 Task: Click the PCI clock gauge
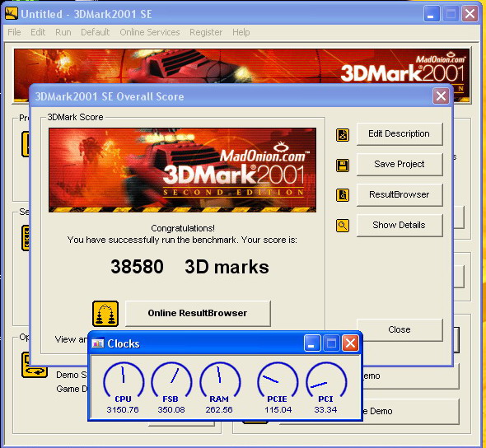click(326, 379)
